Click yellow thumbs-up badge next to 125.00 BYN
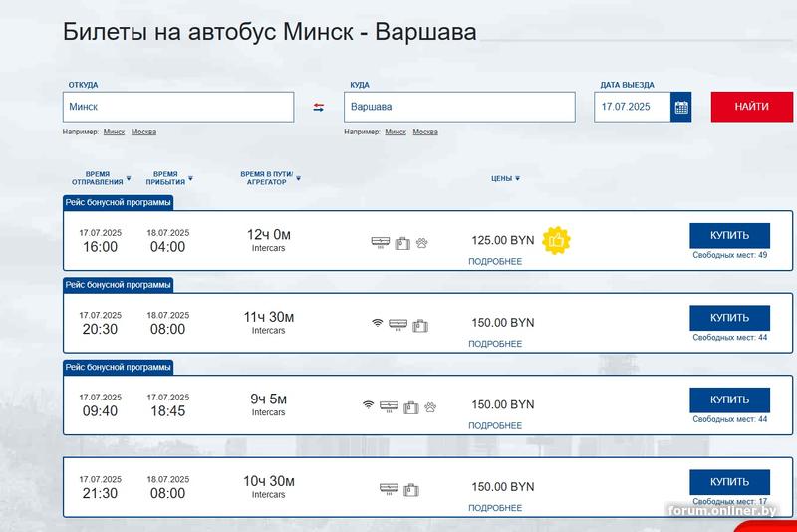This screenshot has height=532, width=797. coord(556,240)
